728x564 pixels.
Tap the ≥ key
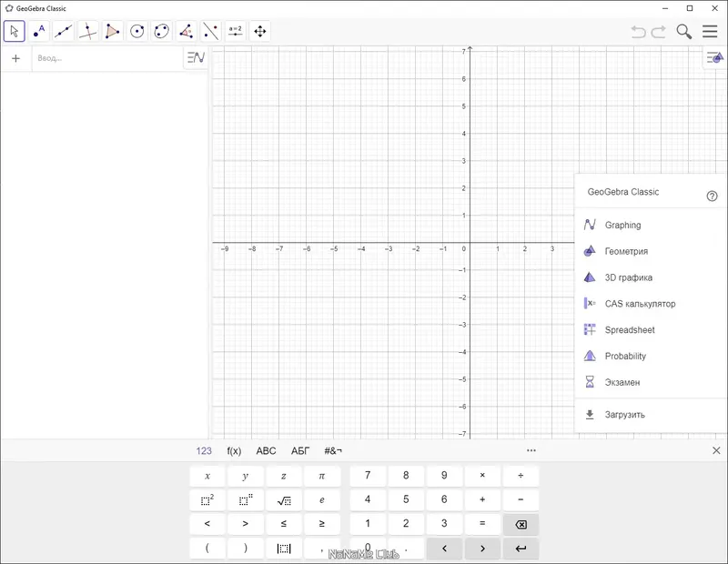(x=322, y=524)
